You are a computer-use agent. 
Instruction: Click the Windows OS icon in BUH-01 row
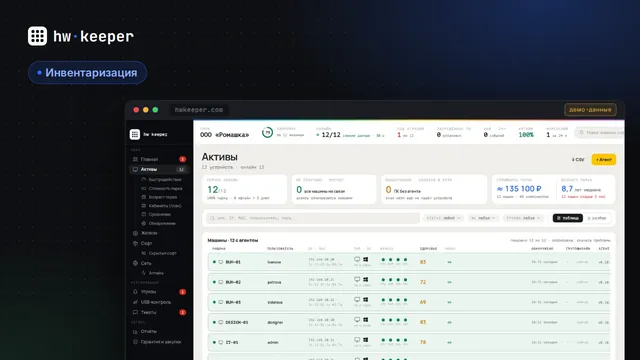point(366,260)
